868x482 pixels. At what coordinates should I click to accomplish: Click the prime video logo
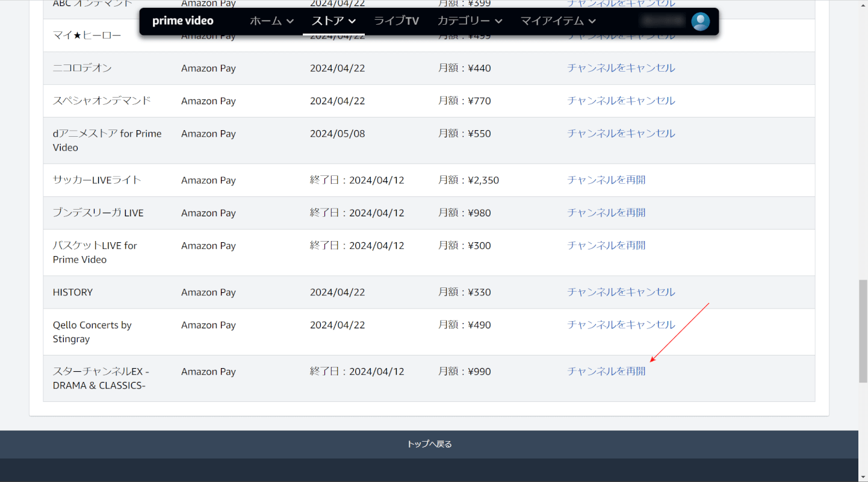[183, 21]
